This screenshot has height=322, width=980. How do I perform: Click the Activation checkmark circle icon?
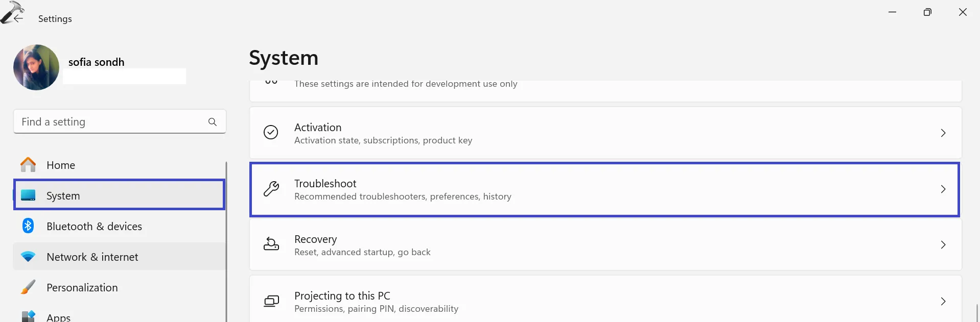coord(271,133)
